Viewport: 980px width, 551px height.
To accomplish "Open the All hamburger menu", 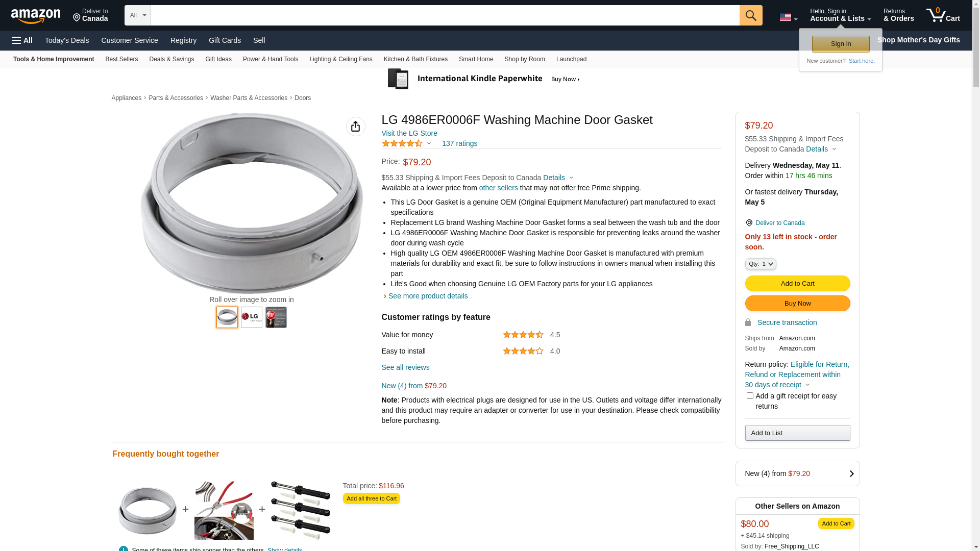I will [22, 40].
